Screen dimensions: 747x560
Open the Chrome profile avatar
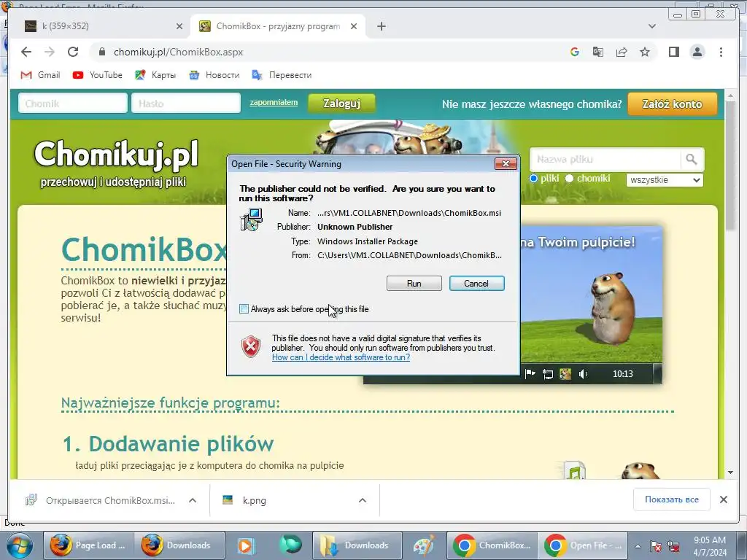pyautogui.click(x=697, y=52)
